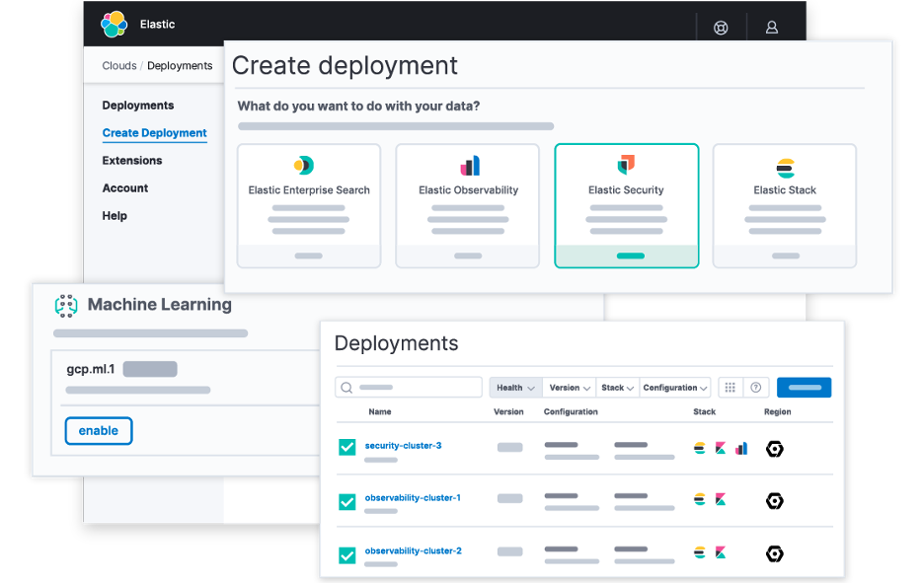Open the Configuration filter dropdown
Image resolution: width=924 pixels, height=584 pixels.
tap(675, 388)
